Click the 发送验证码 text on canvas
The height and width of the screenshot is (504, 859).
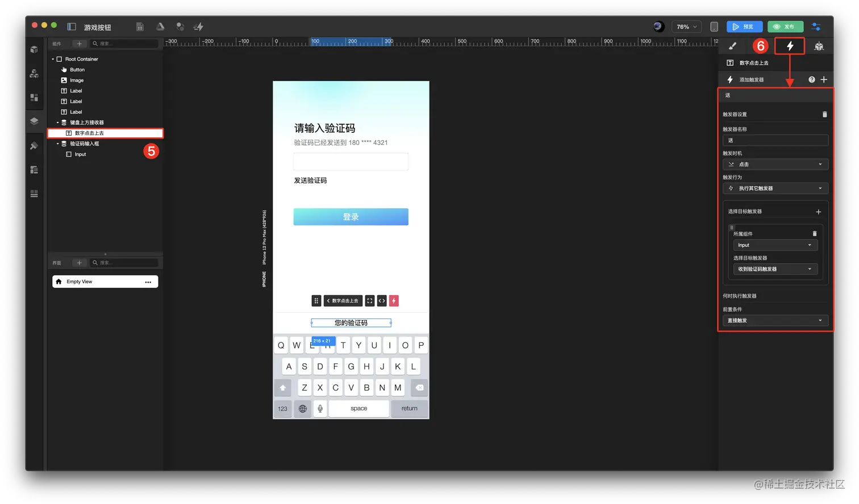(310, 180)
